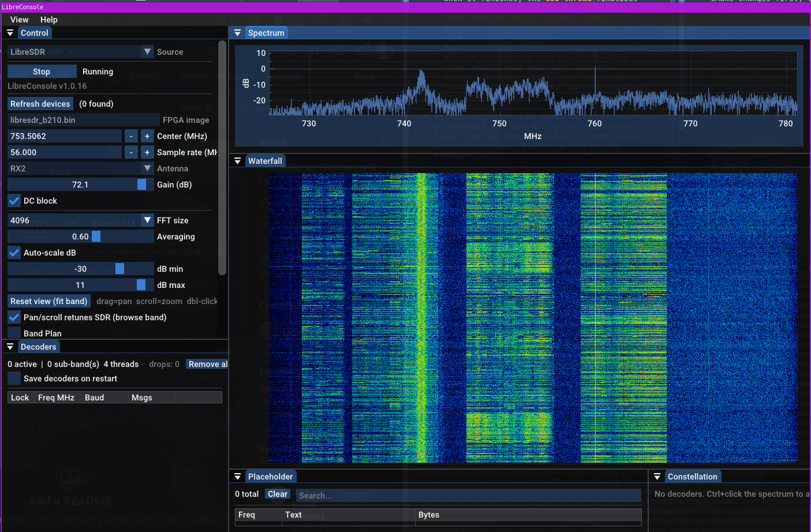Open the FFT size dropdown
The width and height of the screenshot is (811, 532).
point(81,220)
